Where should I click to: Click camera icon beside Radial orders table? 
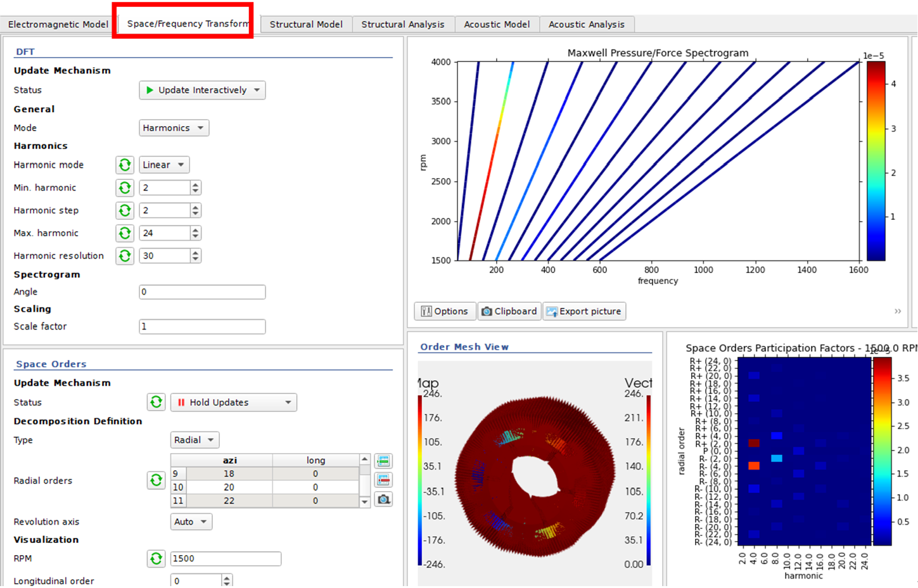click(x=383, y=499)
